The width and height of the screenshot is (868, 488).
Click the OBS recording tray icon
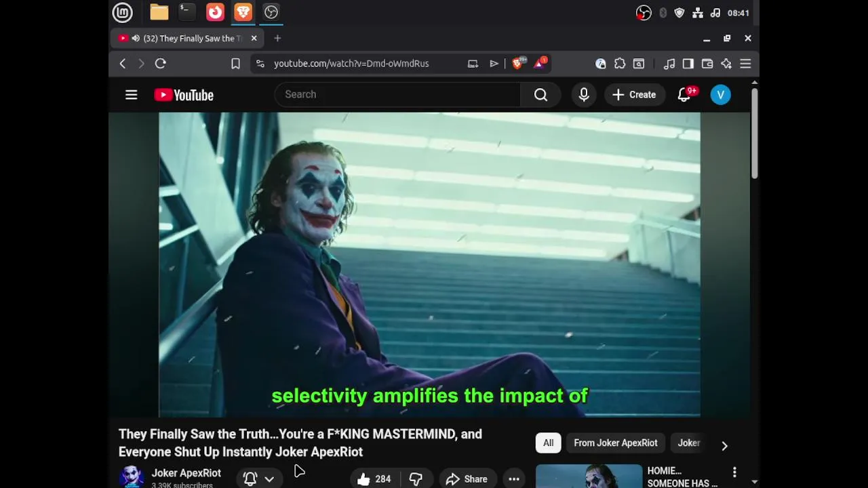644,13
